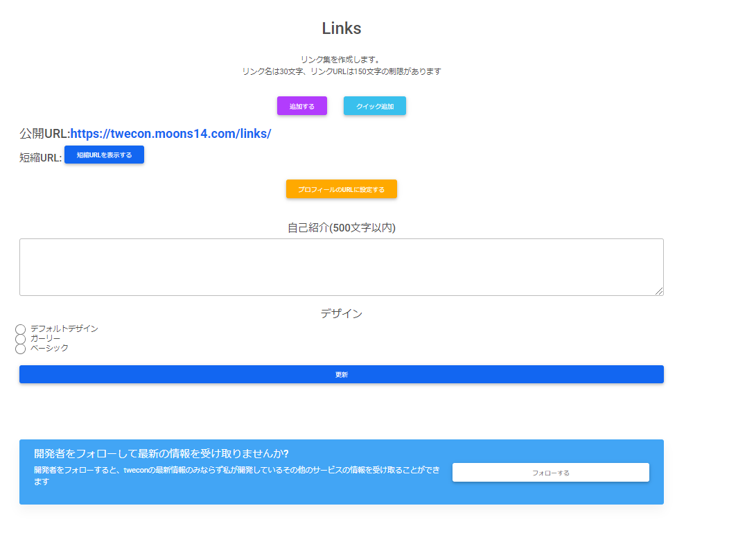Click the フォローする button
The width and height of the screenshot is (729, 560).
pyautogui.click(x=550, y=473)
